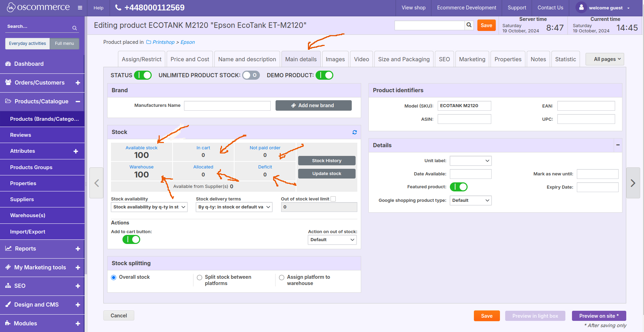Click the My Marketing tools tag icon
Screen dimensions: 644x332
(8, 267)
